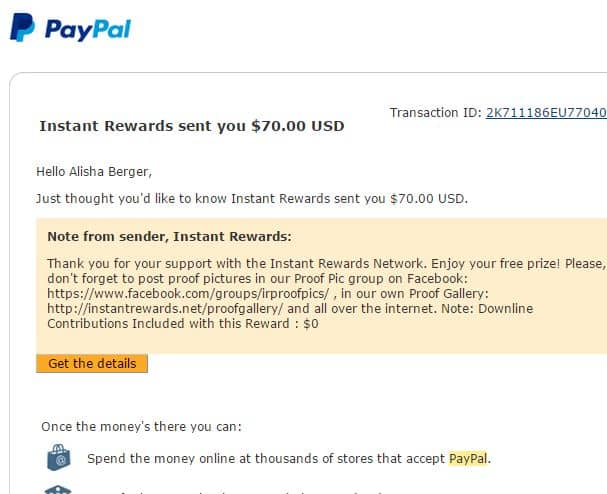The height and width of the screenshot is (494, 607).
Task: Click the PayPal double-P logo mark
Action: point(22,27)
